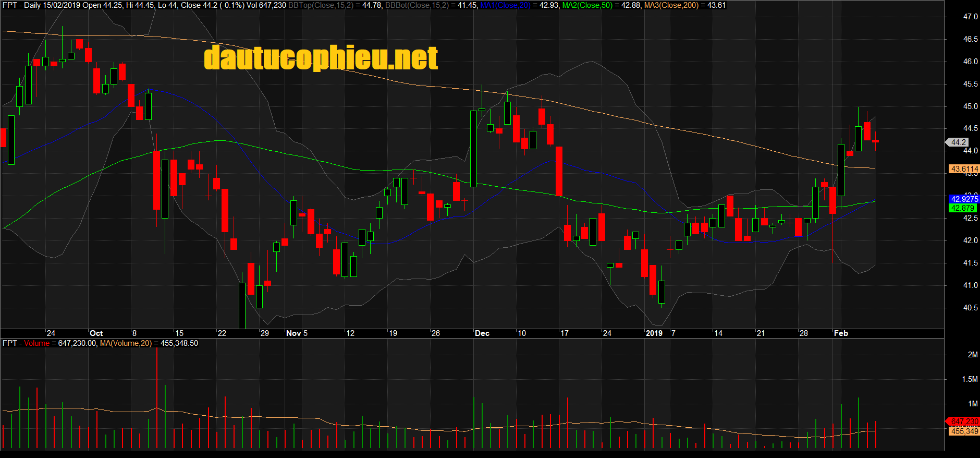Jump to the Oct marker on date axis

tap(96, 333)
